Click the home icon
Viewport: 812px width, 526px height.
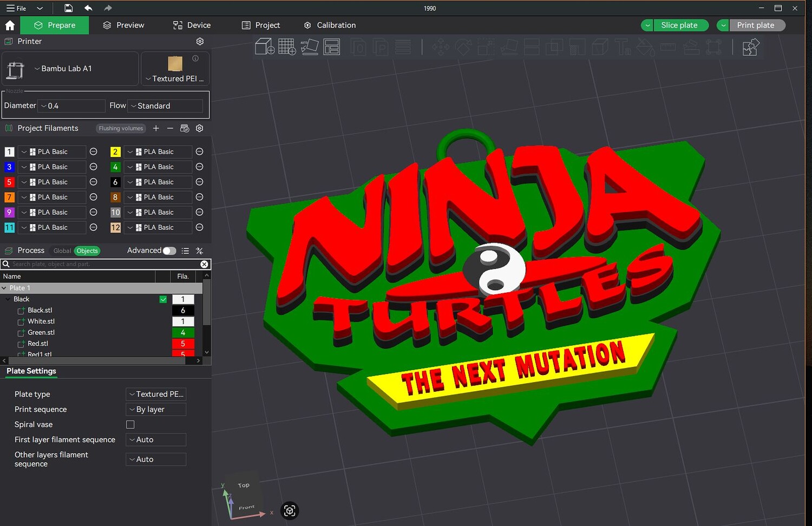[x=10, y=25]
